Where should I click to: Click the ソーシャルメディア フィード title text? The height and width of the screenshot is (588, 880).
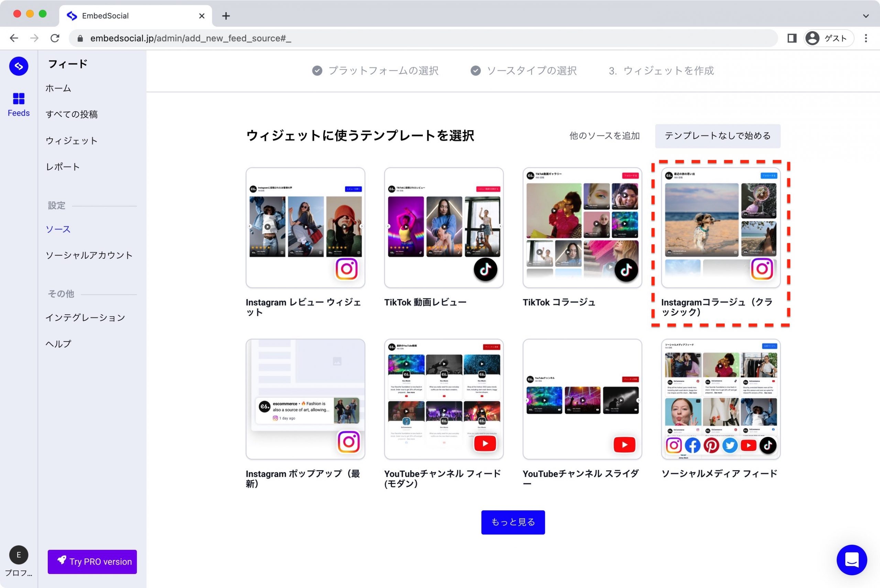(719, 474)
